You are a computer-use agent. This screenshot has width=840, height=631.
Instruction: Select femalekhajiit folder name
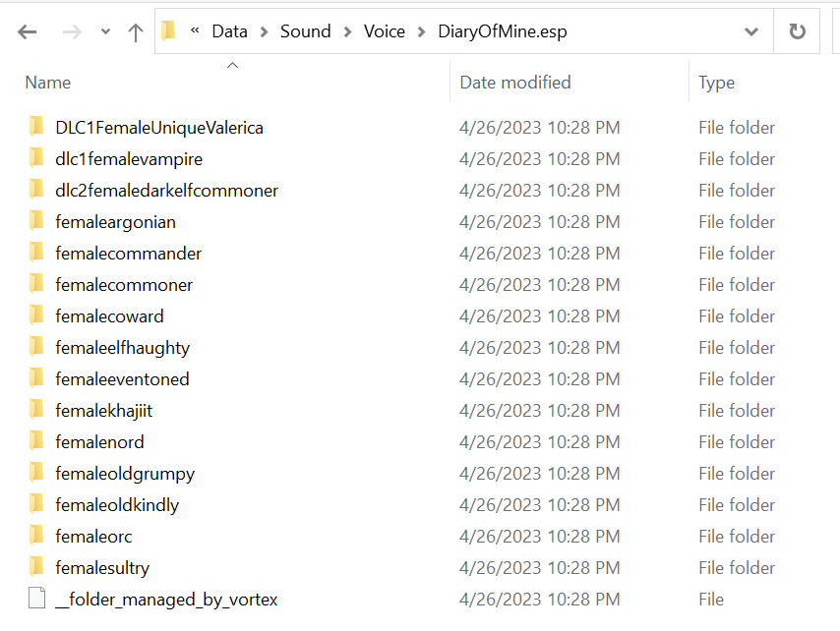click(104, 411)
